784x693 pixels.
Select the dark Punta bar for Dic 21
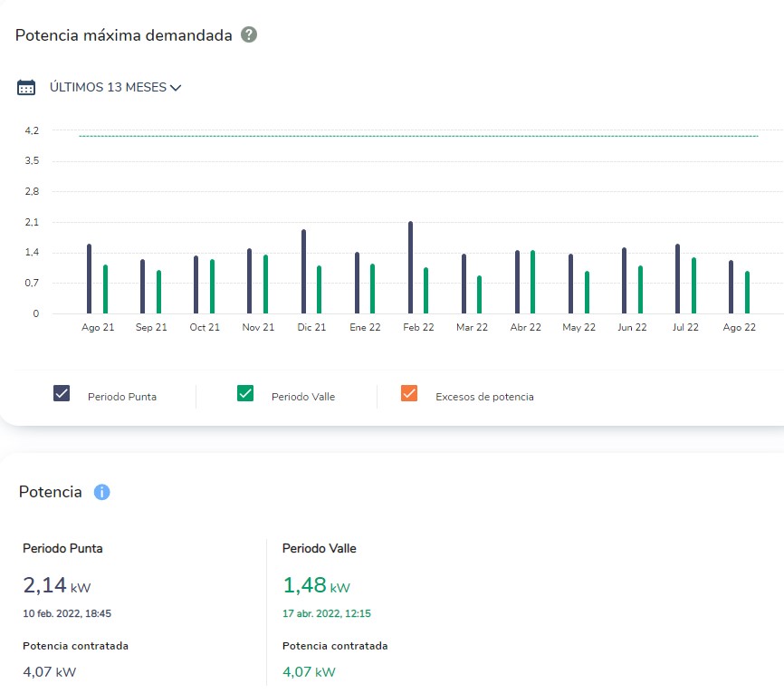coord(303,272)
